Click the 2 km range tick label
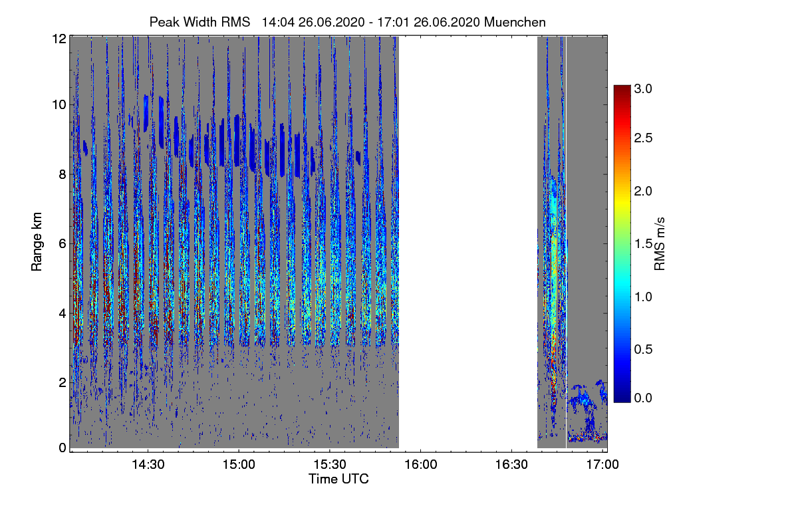The height and width of the screenshot is (532, 798). tap(63, 382)
